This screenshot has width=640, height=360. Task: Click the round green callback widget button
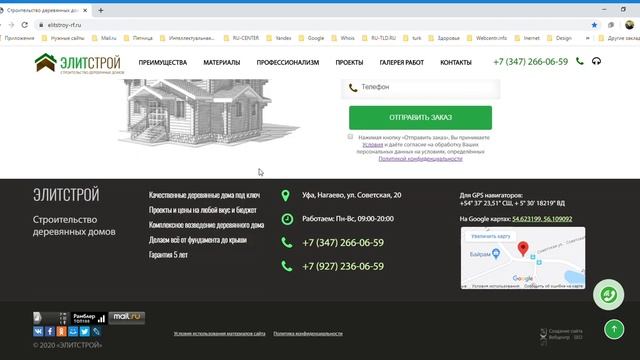click(x=608, y=294)
